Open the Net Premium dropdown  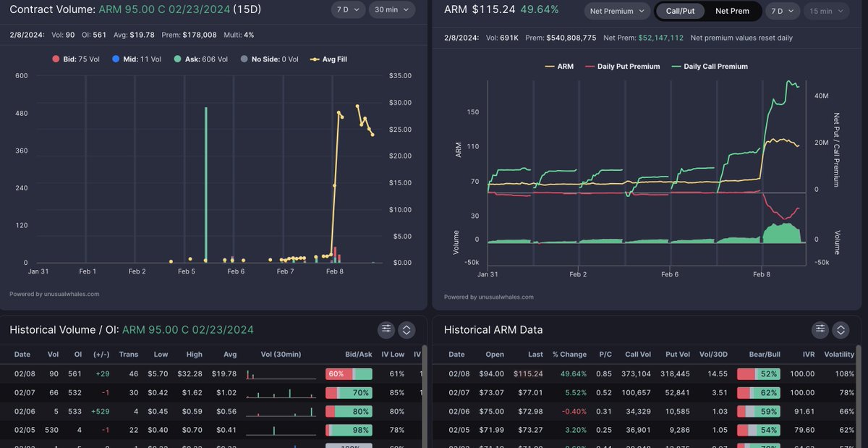tap(616, 11)
